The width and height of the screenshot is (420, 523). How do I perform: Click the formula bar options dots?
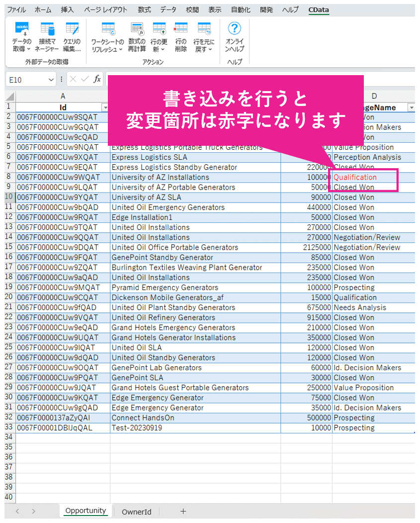click(61, 79)
